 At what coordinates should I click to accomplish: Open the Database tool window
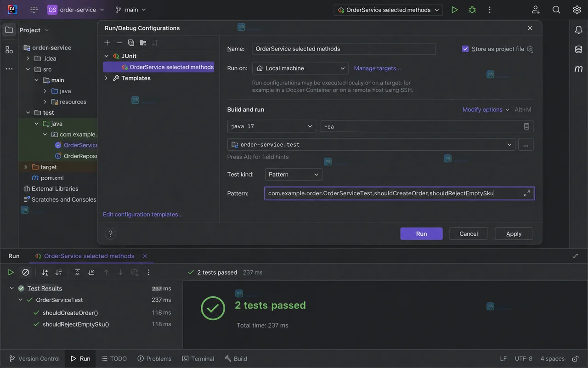(579, 50)
